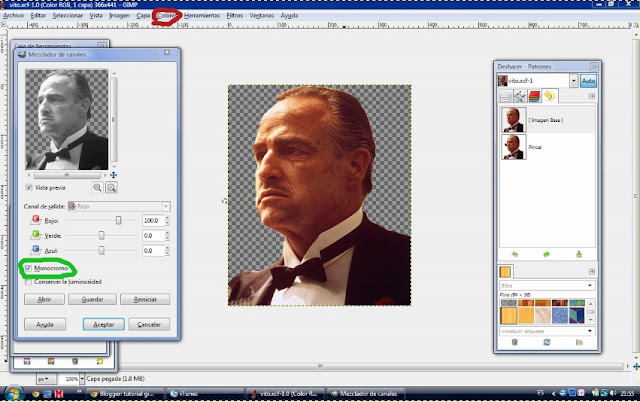
Task: Toggle the Monocromo checkbox
Action: tap(28, 268)
